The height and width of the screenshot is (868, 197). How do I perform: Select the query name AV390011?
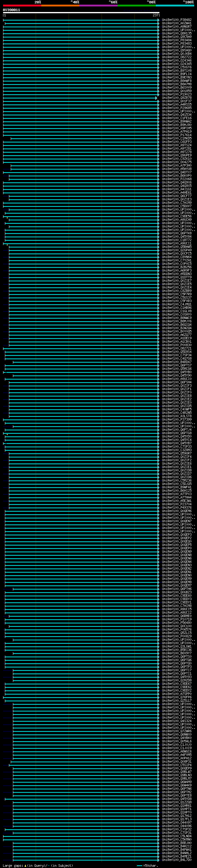coord(11,10)
